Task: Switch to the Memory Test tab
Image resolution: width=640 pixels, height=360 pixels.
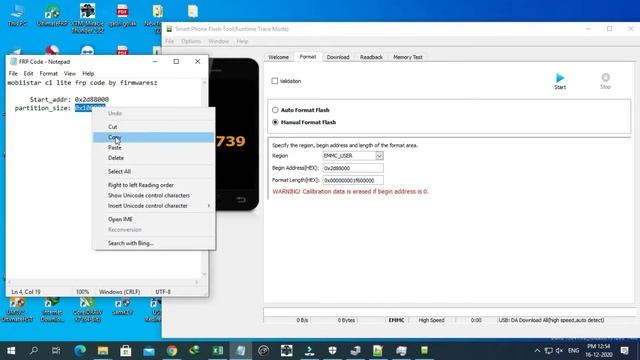Action: click(407, 57)
